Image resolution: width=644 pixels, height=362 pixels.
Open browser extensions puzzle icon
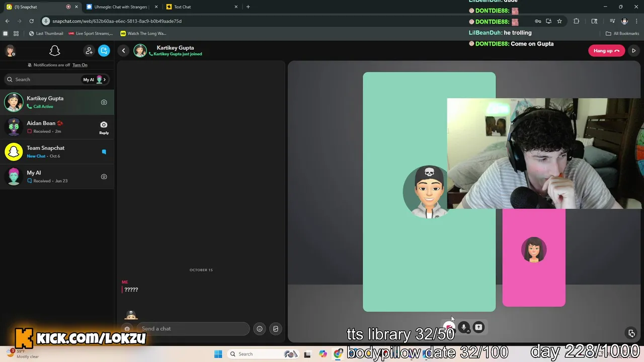click(577, 21)
